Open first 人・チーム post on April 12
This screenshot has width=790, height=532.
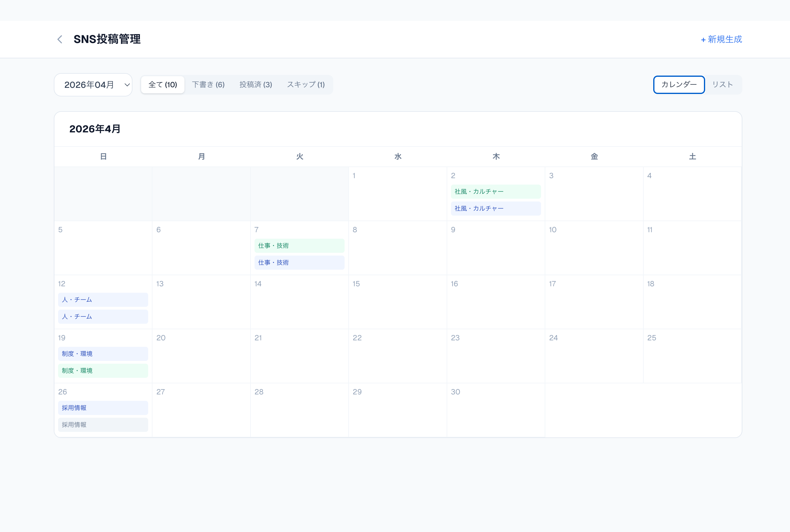(103, 299)
